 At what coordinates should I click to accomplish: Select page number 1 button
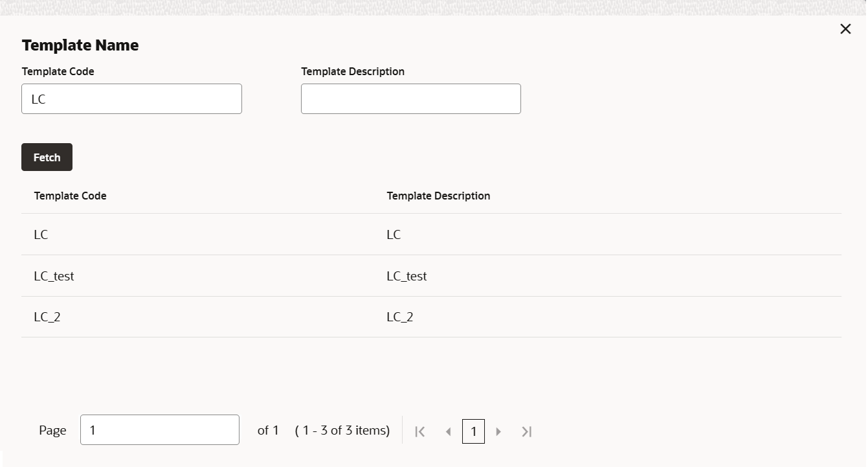click(x=473, y=431)
